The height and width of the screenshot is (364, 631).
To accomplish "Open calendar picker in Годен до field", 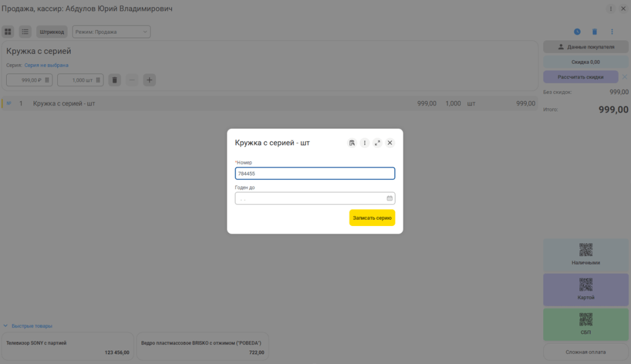I will (389, 198).
